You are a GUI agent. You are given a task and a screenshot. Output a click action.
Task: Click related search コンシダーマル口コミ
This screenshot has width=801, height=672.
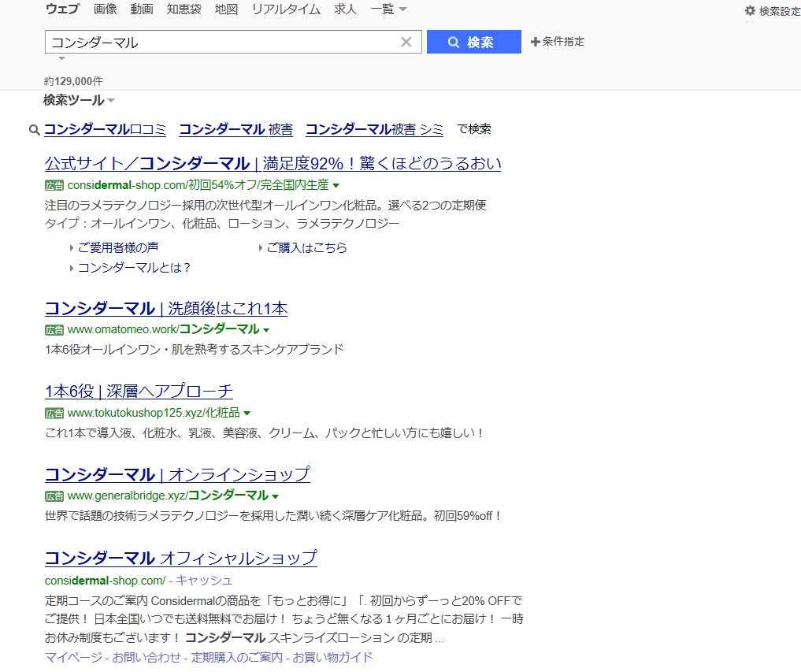tap(105, 129)
